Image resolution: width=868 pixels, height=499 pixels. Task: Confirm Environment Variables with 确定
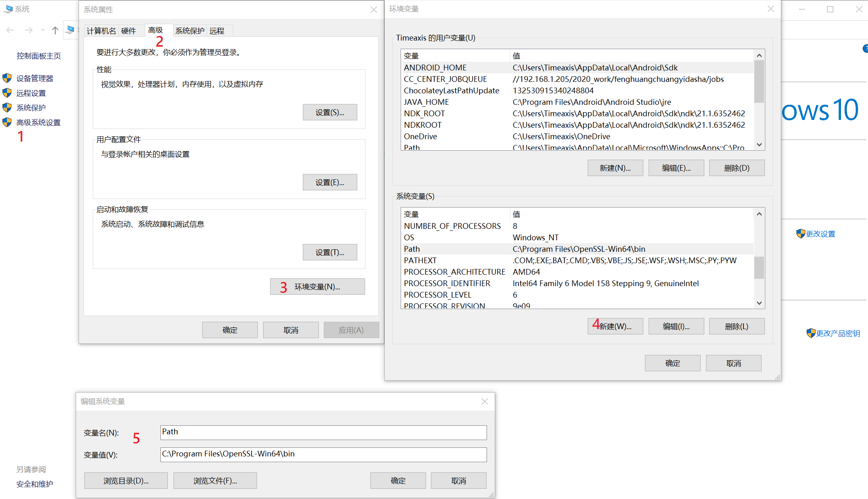click(x=673, y=363)
